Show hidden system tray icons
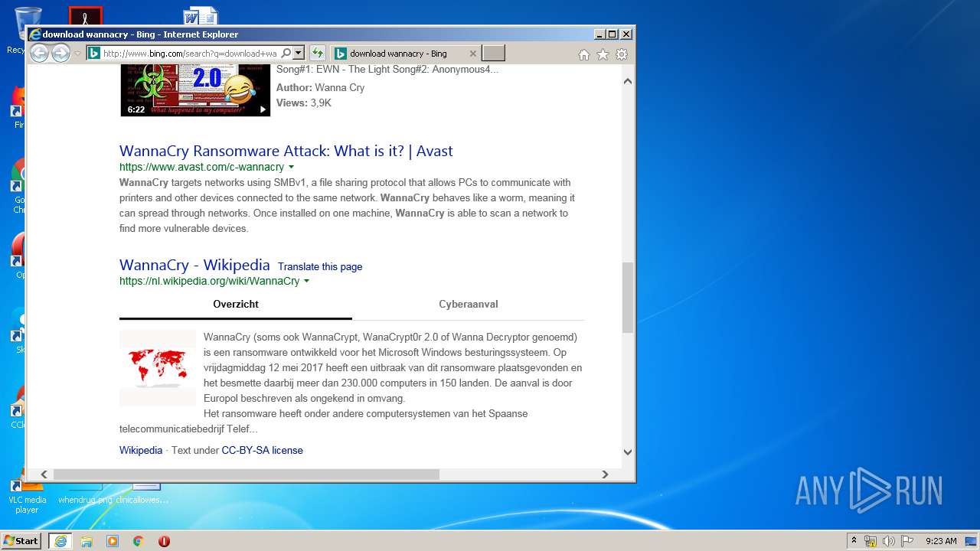 coord(854,541)
